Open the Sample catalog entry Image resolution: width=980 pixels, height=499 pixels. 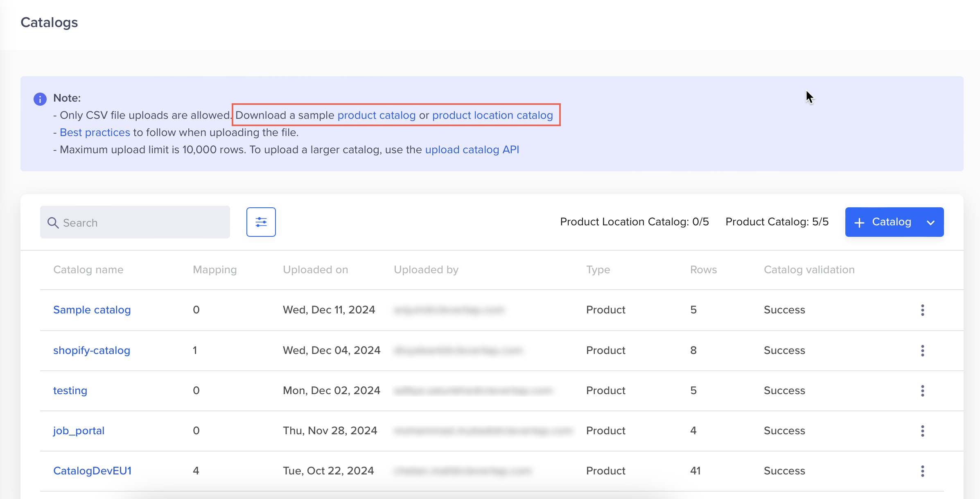pos(92,310)
